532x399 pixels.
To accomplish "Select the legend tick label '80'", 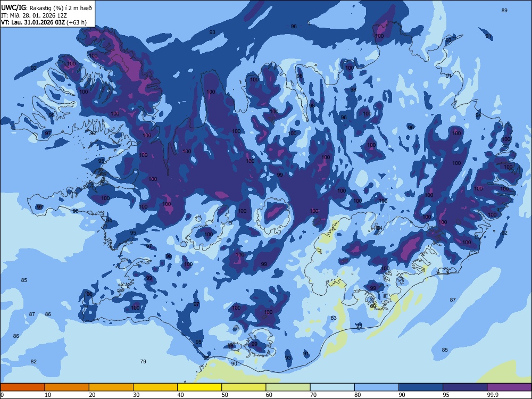I will point(358,395).
